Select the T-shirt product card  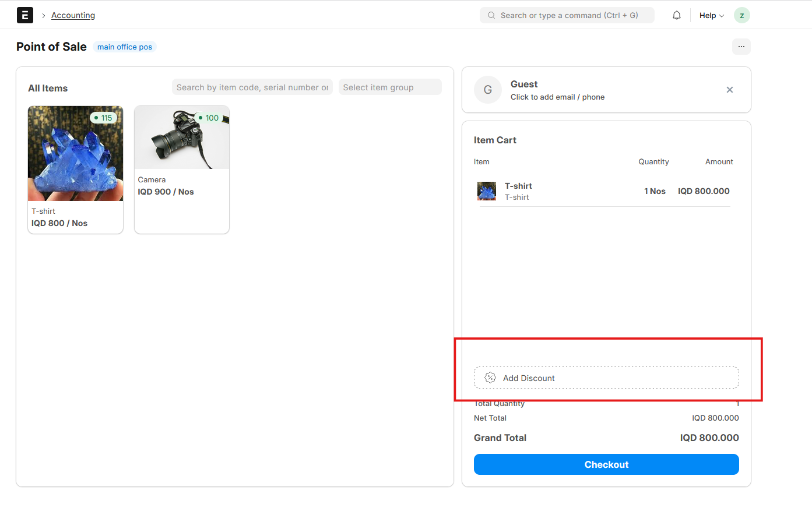75,169
